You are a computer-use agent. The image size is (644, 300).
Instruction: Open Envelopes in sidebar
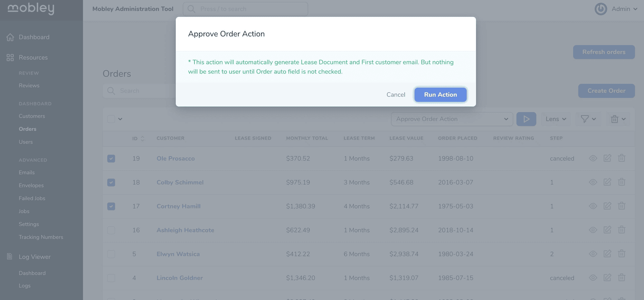click(31, 185)
